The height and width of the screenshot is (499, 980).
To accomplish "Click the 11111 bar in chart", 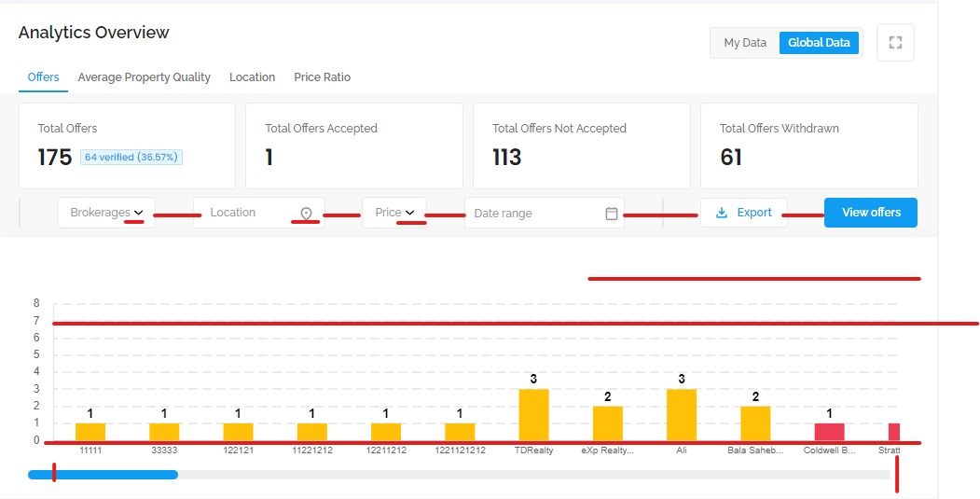I will coord(90,432).
